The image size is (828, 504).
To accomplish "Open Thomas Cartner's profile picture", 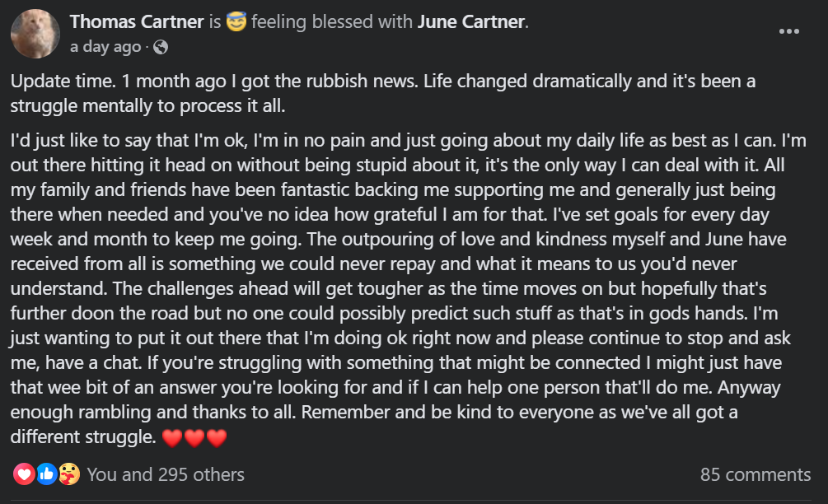I will point(35,33).
